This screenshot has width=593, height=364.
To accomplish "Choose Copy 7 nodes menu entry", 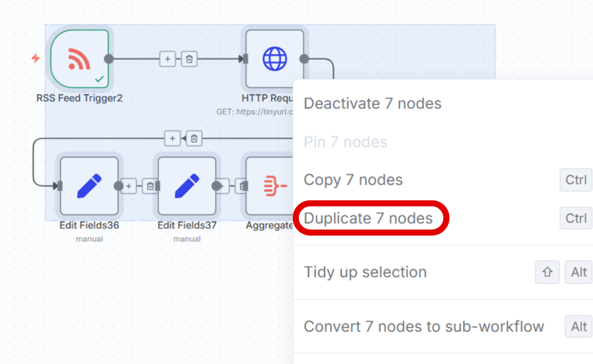I will click(353, 180).
